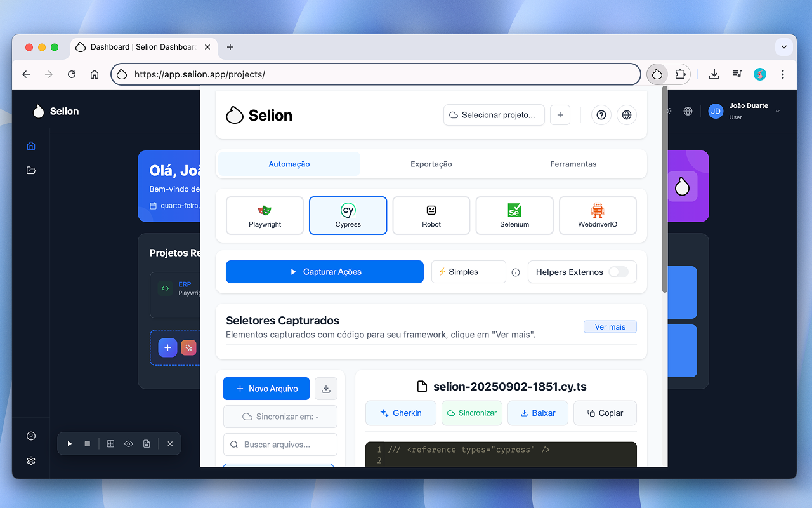Viewport: 812px width, 508px height.
Task: Open the Simples mode dropdown
Action: [x=468, y=272]
